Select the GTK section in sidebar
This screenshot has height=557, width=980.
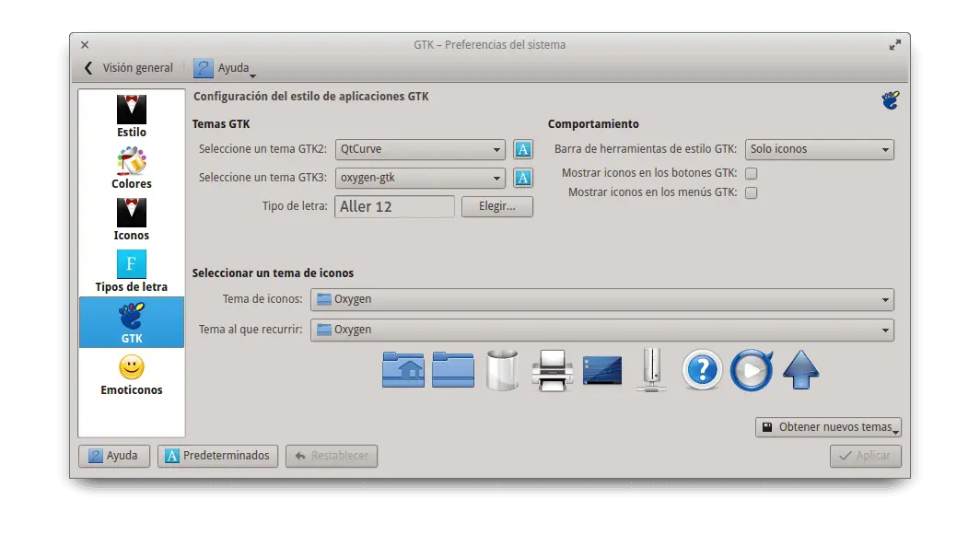[x=131, y=322]
